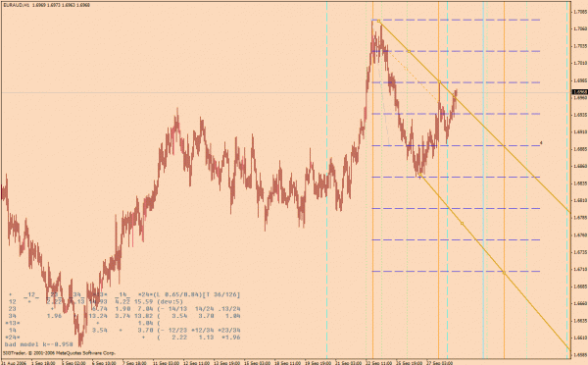Click the 1.6660 price axis label
The height and width of the screenshot is (365, 588).
[x=580, y=303]
